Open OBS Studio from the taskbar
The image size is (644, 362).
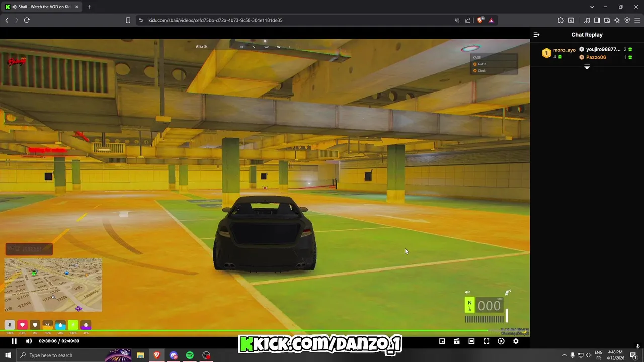206,355
